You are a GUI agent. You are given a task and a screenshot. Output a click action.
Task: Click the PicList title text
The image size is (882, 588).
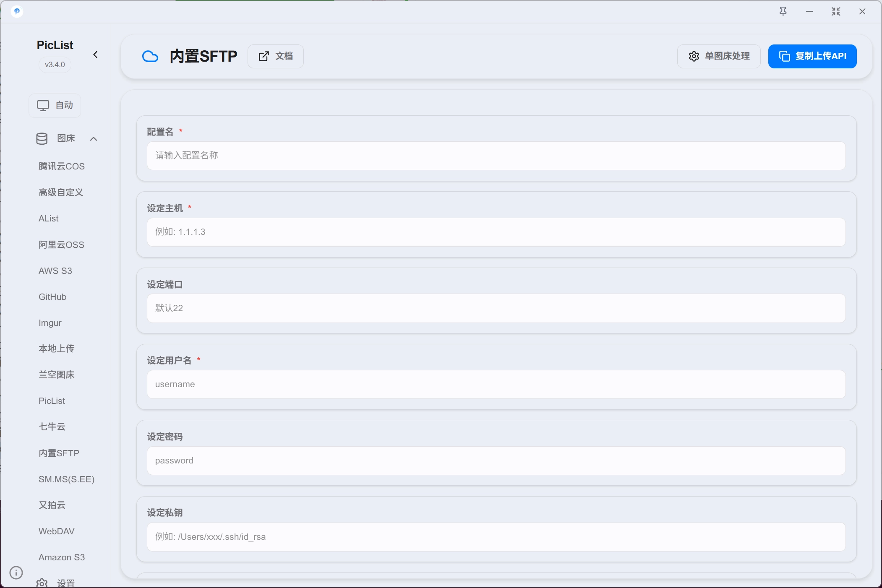click(x=55, y=45)
